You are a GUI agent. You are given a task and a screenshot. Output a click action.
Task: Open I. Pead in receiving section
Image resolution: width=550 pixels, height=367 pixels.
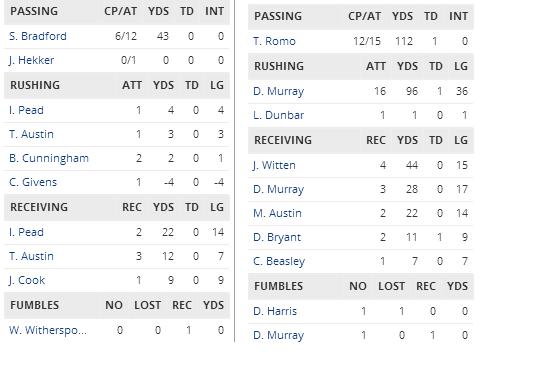26,232
